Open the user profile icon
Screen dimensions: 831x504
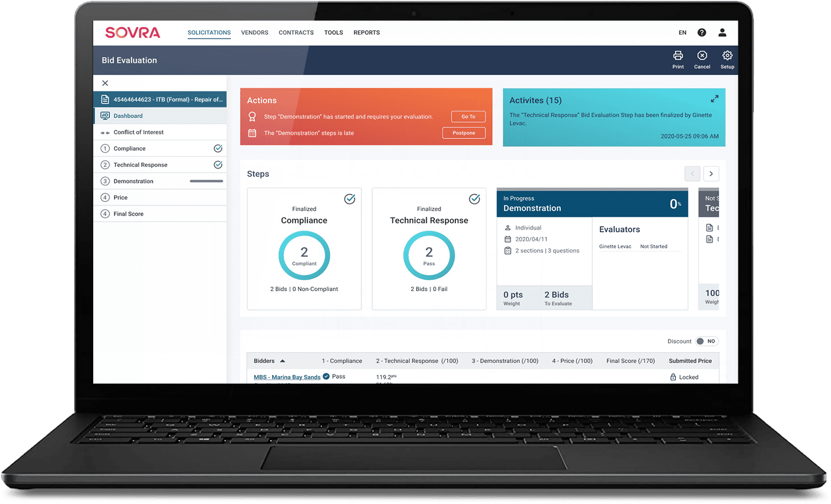722,33
